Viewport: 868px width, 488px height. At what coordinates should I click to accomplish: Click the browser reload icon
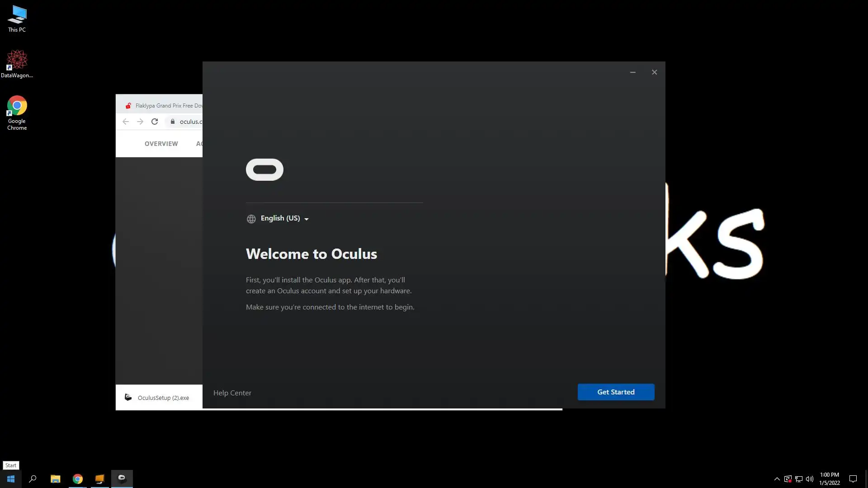(155, 122)
